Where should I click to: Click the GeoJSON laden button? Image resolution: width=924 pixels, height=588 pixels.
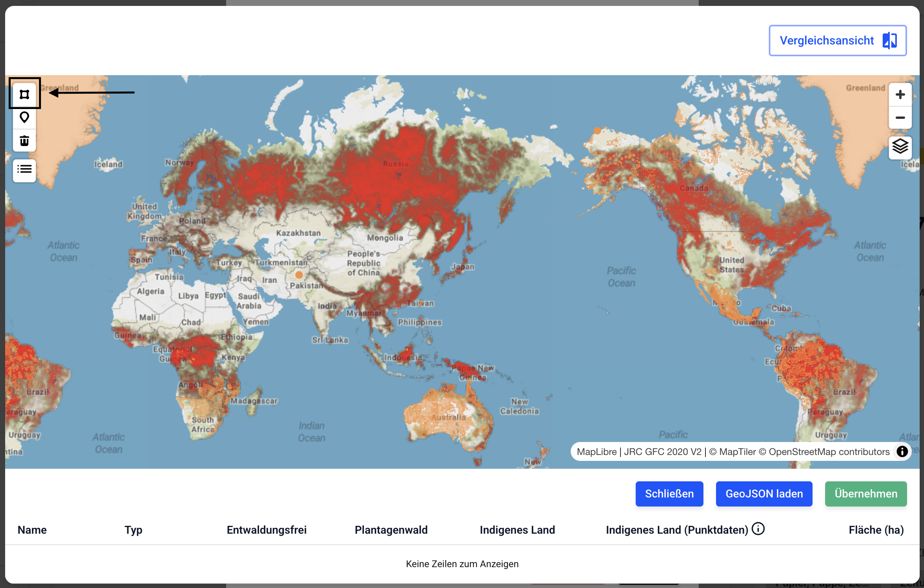click(x=764, y=494)
